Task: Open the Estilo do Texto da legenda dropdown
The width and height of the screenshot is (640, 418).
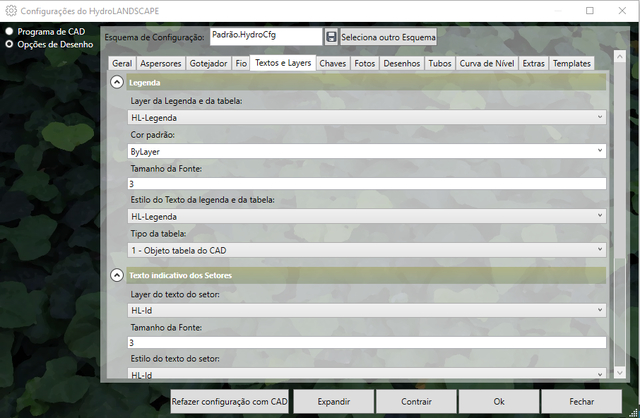Action: (367, 216)
